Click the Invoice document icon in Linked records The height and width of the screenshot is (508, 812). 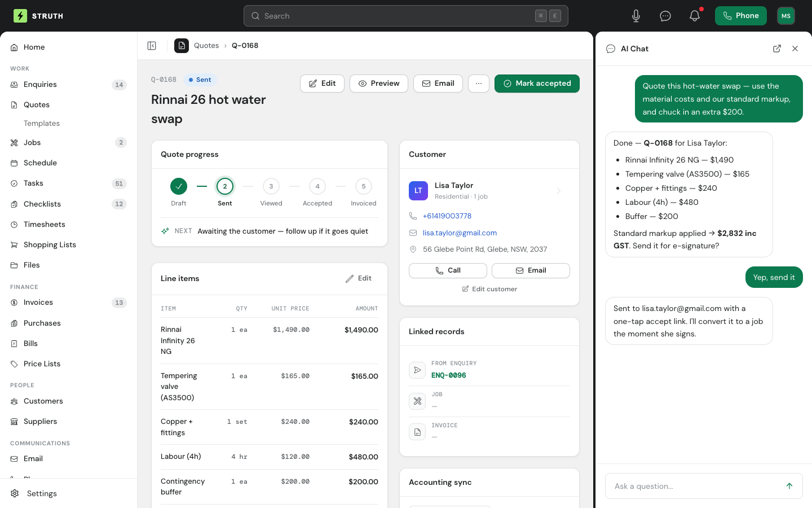point(417,432)
